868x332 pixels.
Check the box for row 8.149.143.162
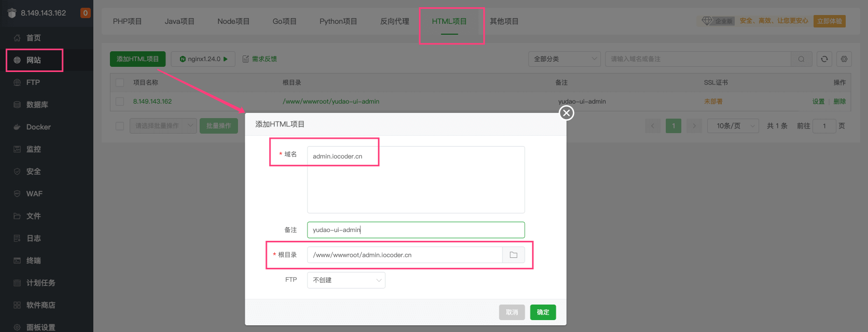click(x=120, y=102)
